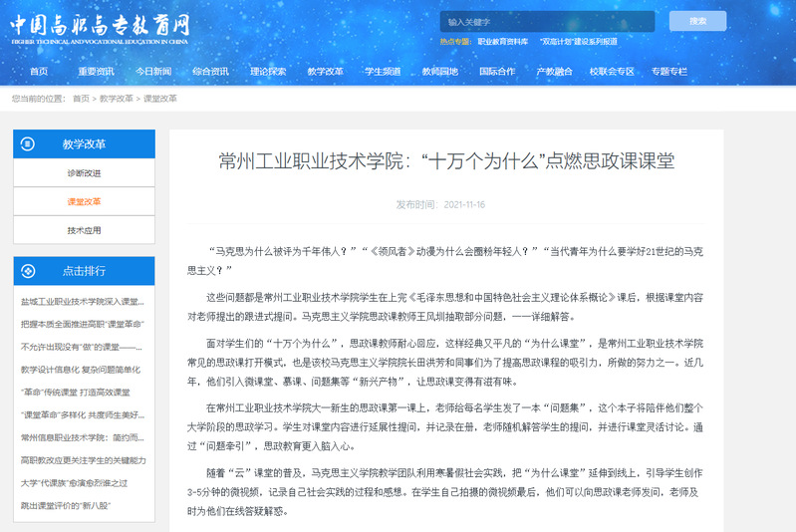Open the 学生频道 navigation item
Viewport: 796px width, 532px height.
[x=383, y=72]
